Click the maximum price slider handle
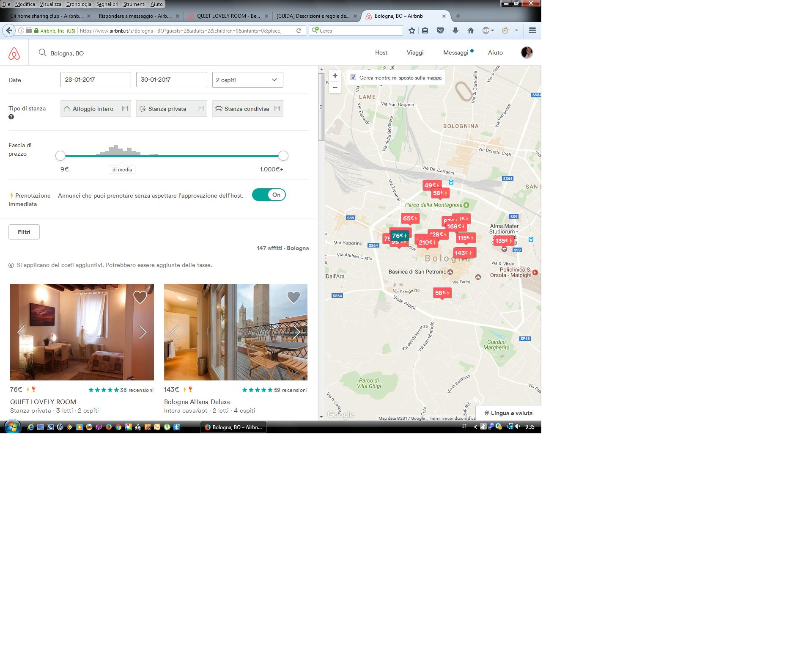Viewport: 812px width, 650px height. click(283, 156)
